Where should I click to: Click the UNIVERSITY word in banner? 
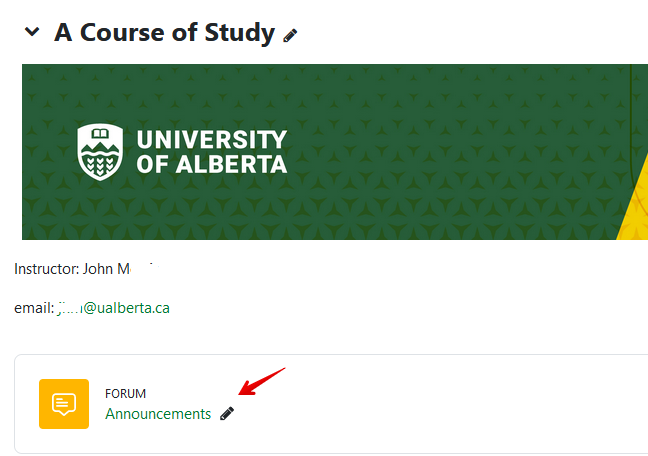point(211,140)
